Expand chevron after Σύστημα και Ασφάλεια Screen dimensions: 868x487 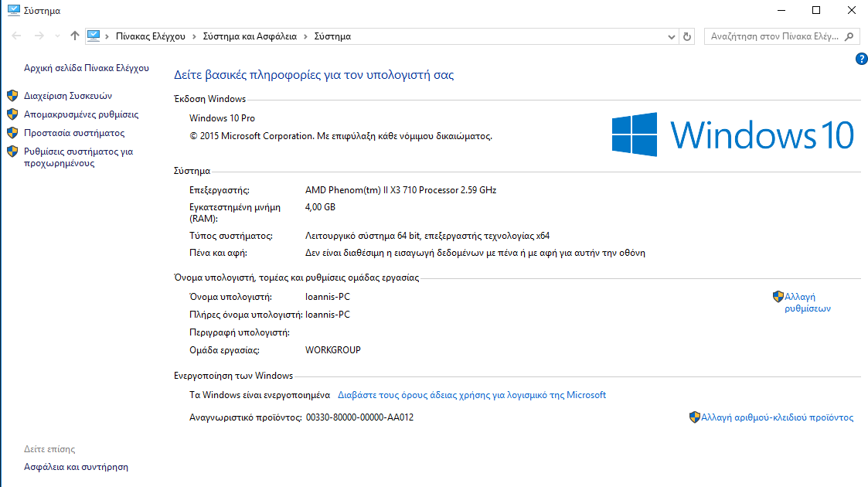(x=305, y=36)
